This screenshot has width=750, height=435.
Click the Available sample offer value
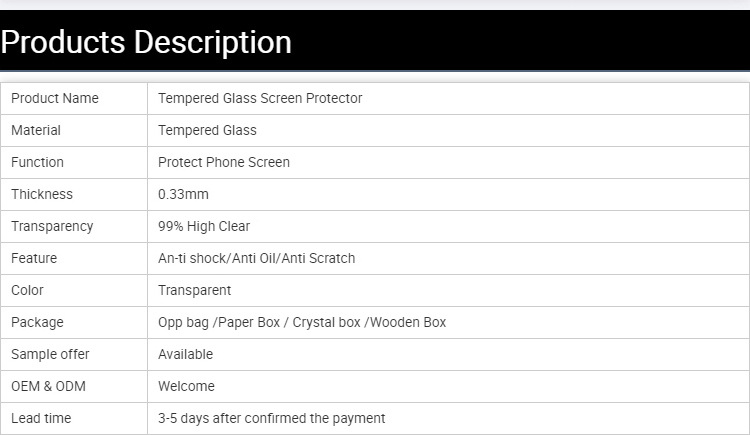click(185, 354)
